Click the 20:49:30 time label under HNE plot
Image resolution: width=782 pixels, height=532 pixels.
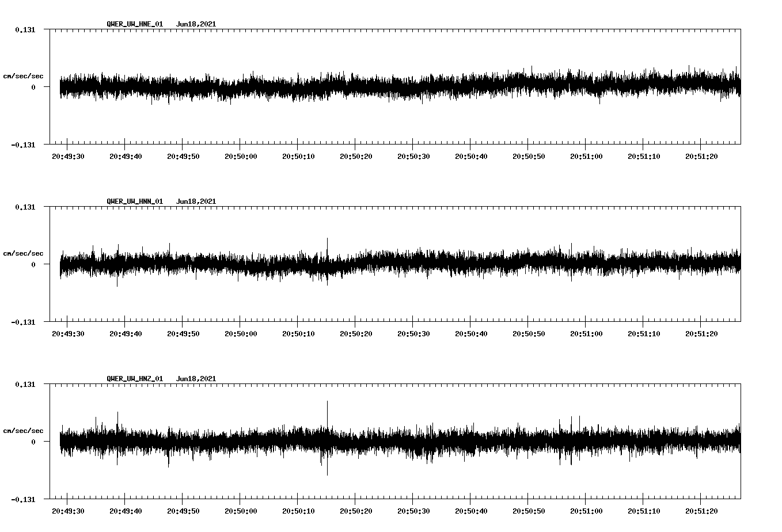pyautogui.click(x=68, y=156)
